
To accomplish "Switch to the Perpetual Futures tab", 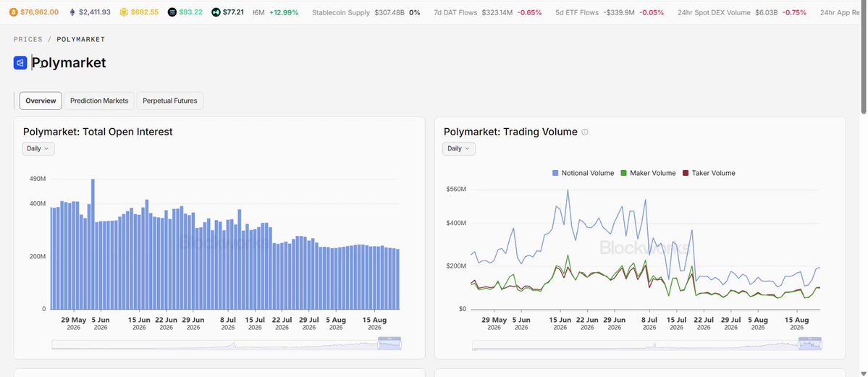I will click(170, 101).
